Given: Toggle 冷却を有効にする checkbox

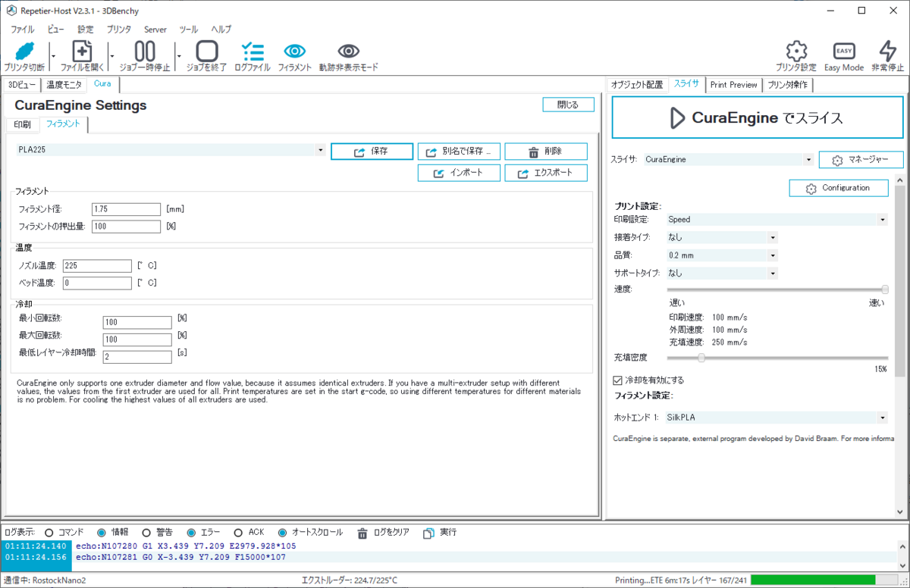Looking at the screenshot, I should [x=617, y=380].
